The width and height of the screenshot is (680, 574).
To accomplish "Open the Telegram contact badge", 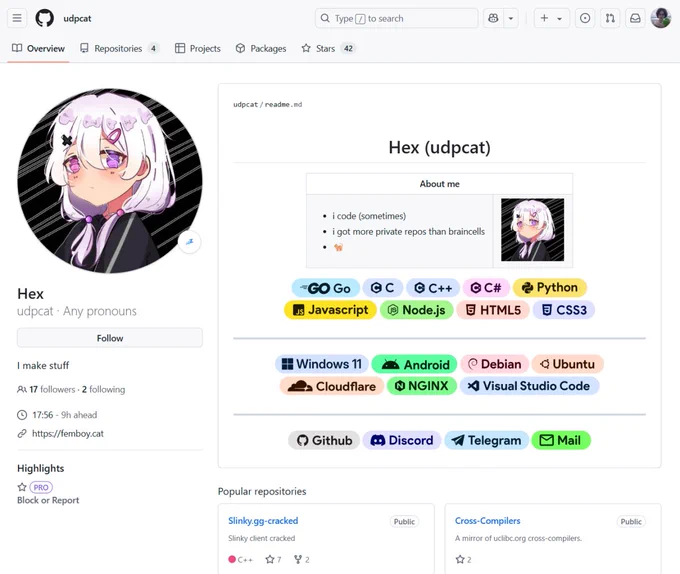I will click(487, 440).
